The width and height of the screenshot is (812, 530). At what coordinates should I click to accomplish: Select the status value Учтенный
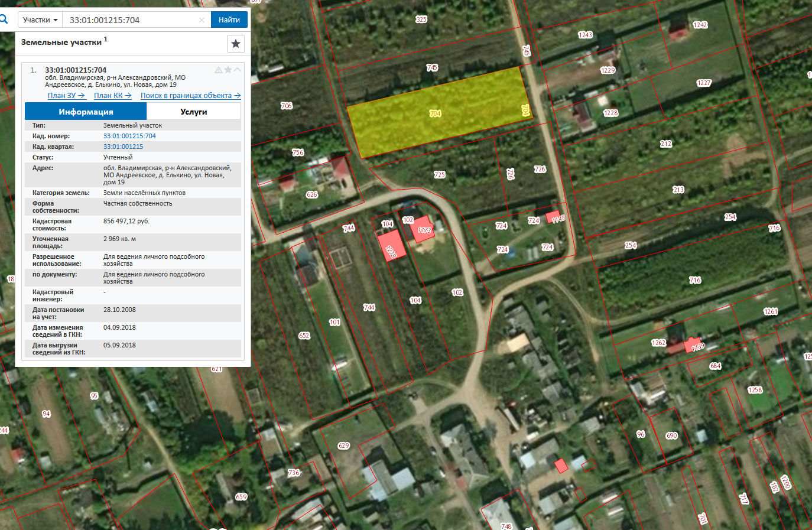point(118,157)
